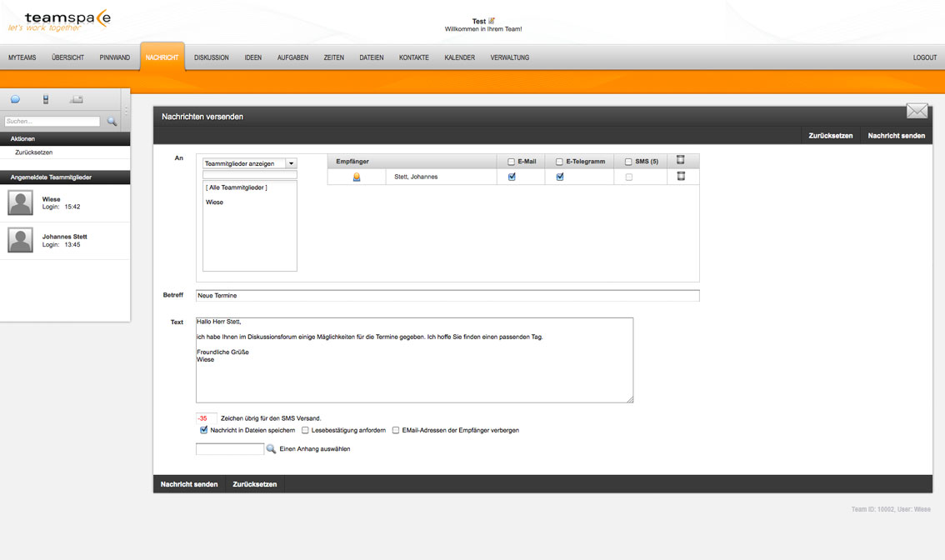Click bottom Nachricht senden button
This screenshot has height=560, width=945.
189,484
